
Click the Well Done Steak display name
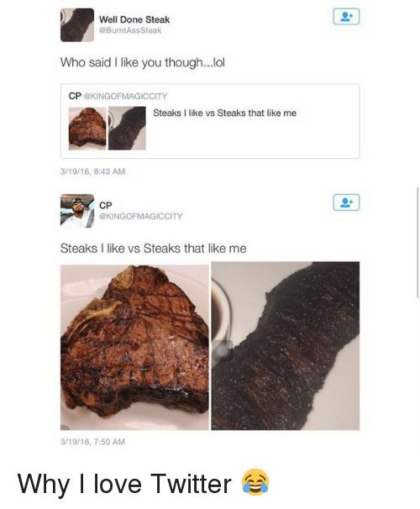click(134, 19)
